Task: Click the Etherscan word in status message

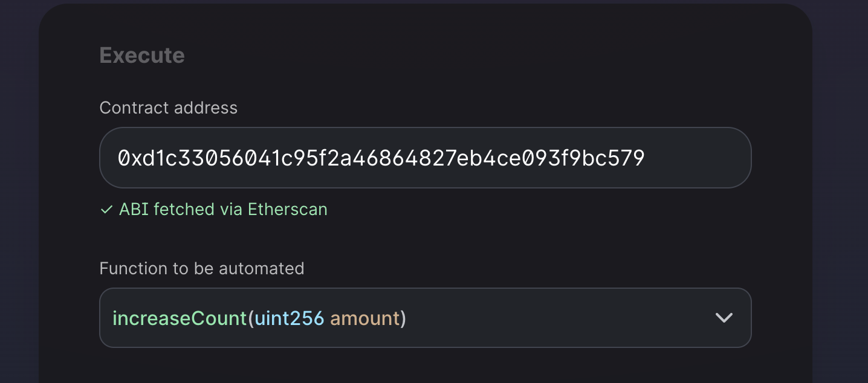Action: pyautogui.click(x=288, y=210)
